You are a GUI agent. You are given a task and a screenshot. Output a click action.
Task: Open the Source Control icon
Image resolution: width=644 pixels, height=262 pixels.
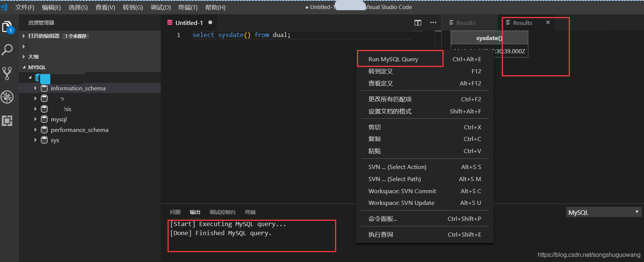click(x=7, y=73)
